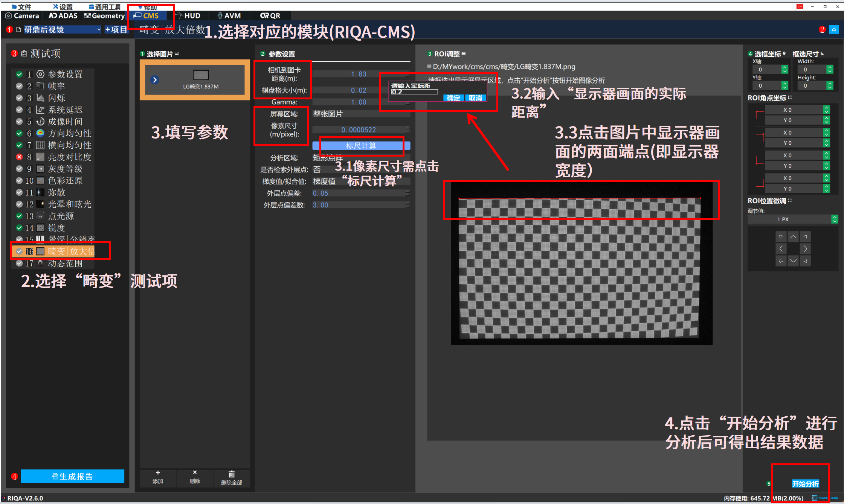
Task: Click the X轴 green spinner arrows
Action: 784,70
